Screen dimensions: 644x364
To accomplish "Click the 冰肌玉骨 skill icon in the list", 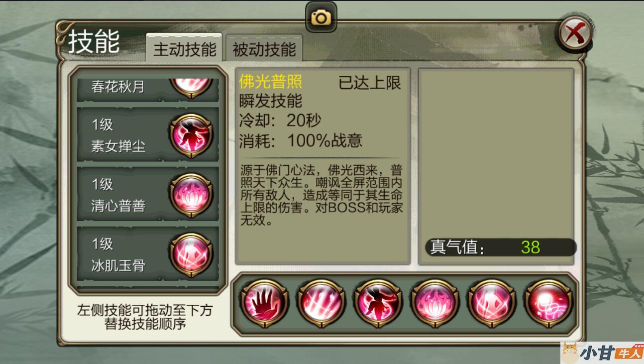I will pos(191,255).
